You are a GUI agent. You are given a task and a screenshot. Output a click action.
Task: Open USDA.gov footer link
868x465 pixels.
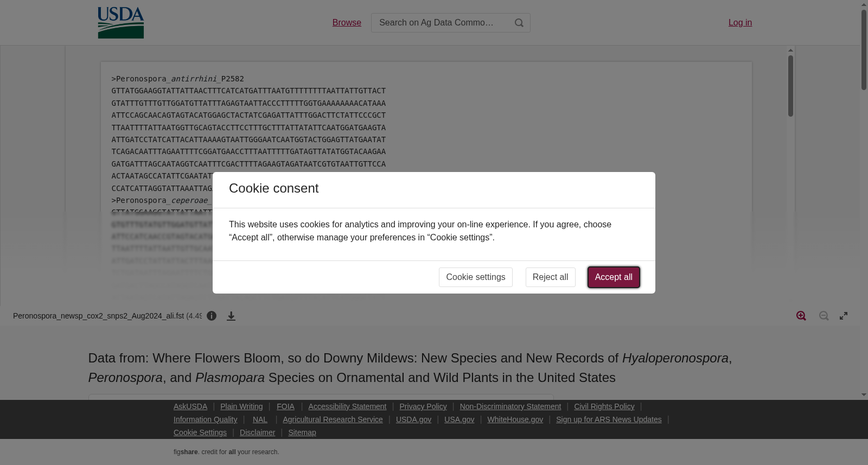(413, 419)
